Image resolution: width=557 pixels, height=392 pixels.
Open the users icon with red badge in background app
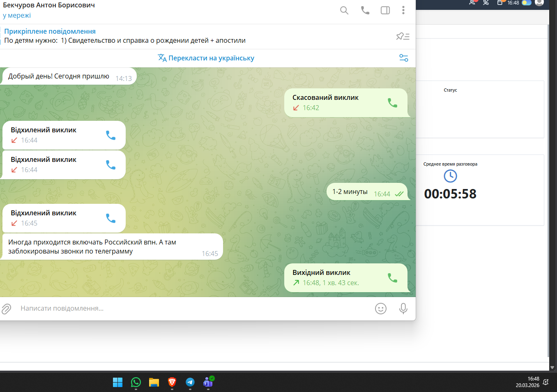tap(472, 2)
